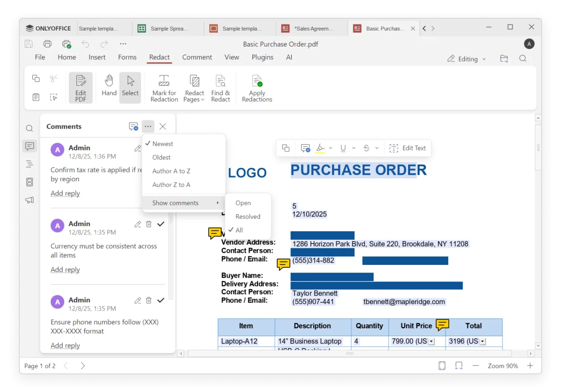Edit the 'Currency must be consistent' comment
Image resolution: width=561 pixels, height=392 pixels.
138,224
